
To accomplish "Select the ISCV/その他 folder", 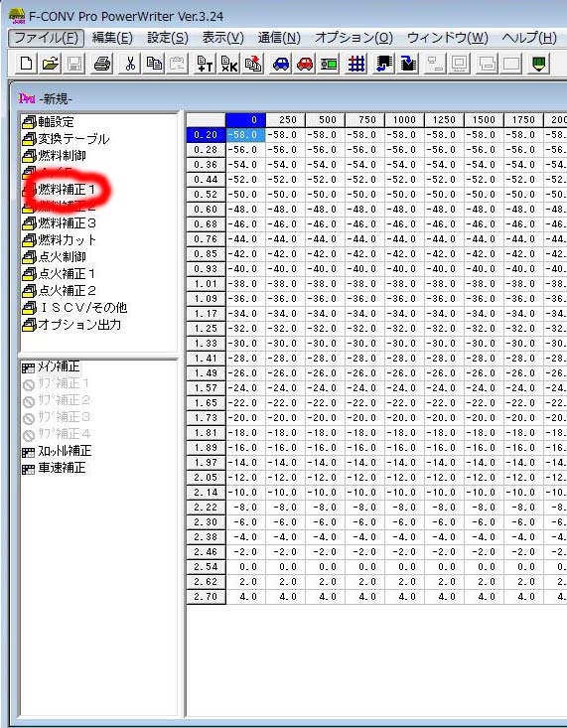I will 74,307.
